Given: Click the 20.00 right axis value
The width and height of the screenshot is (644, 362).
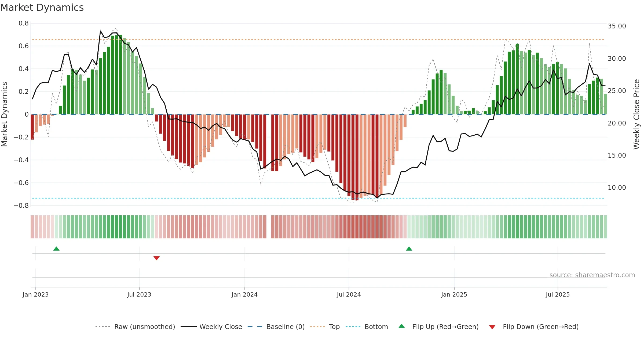Looking at the screenshot, I should (617, 123).
